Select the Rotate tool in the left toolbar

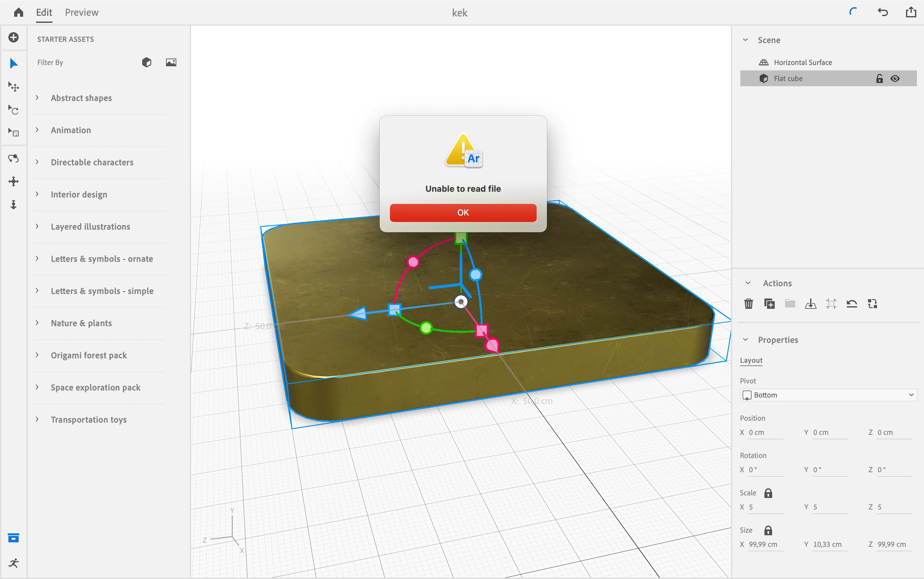pos(14,110)
